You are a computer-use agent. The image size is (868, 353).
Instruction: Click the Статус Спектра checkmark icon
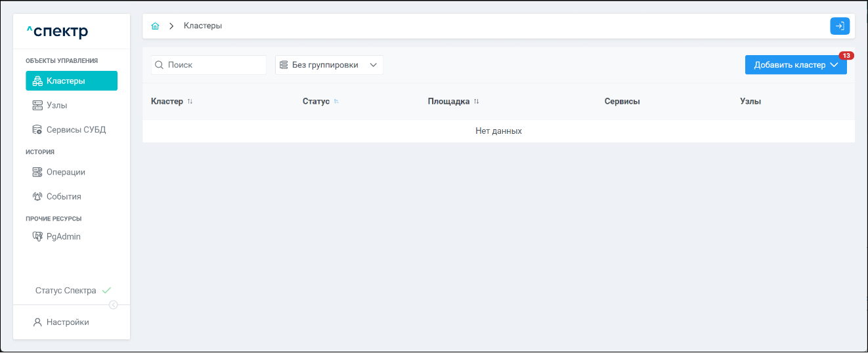tap(106, 290)
